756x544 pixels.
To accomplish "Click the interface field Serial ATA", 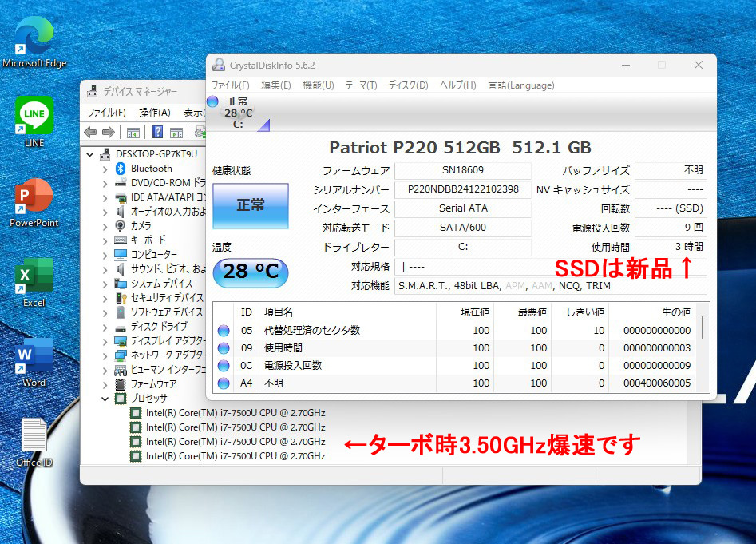I will tap(463, 208).
